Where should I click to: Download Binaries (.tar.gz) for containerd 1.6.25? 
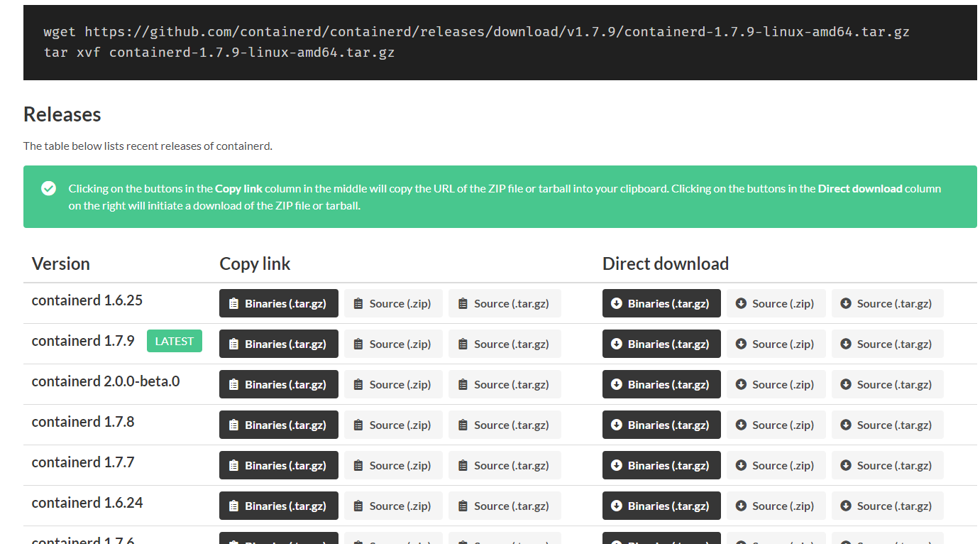point(661,303)
